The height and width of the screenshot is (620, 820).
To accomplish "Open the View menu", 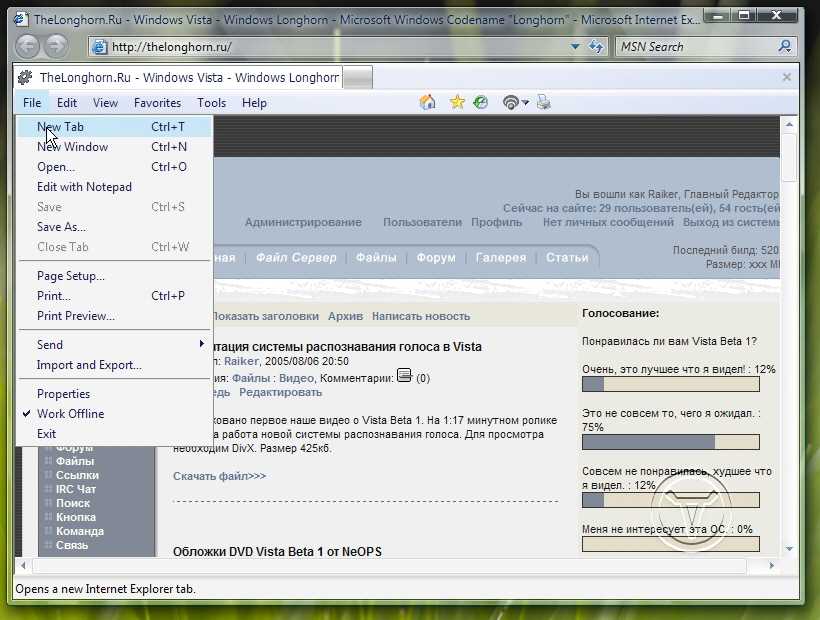I will point(105,103).
